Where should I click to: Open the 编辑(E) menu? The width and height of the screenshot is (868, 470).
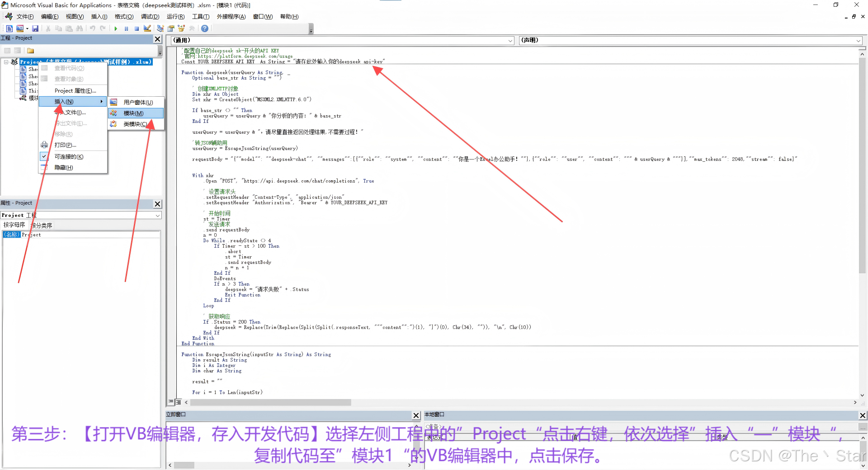point(50,17)
